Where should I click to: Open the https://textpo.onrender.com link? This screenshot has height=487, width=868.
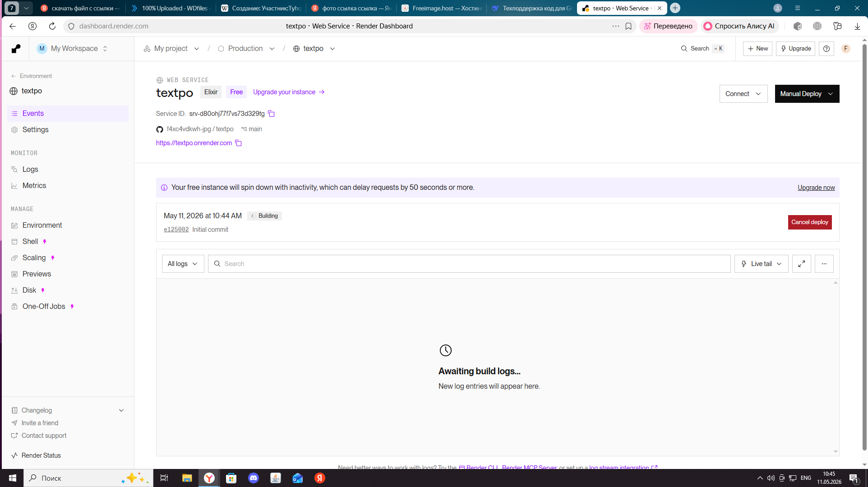194,143
